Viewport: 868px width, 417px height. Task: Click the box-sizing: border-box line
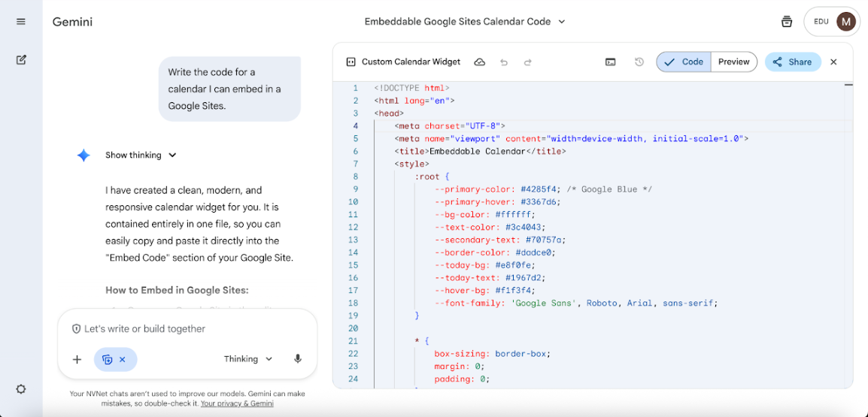tap(493, 353)
